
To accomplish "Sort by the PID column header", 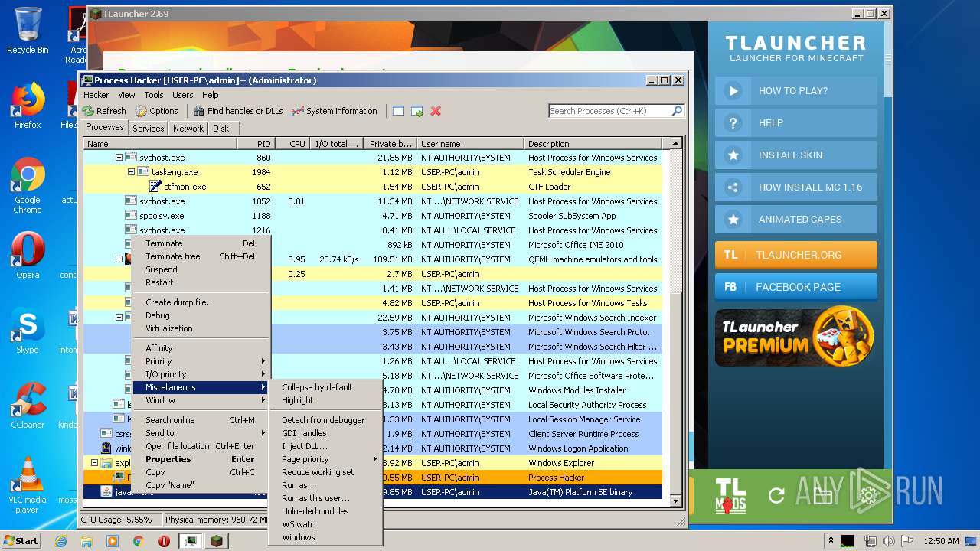I will (x=255, y=144).
